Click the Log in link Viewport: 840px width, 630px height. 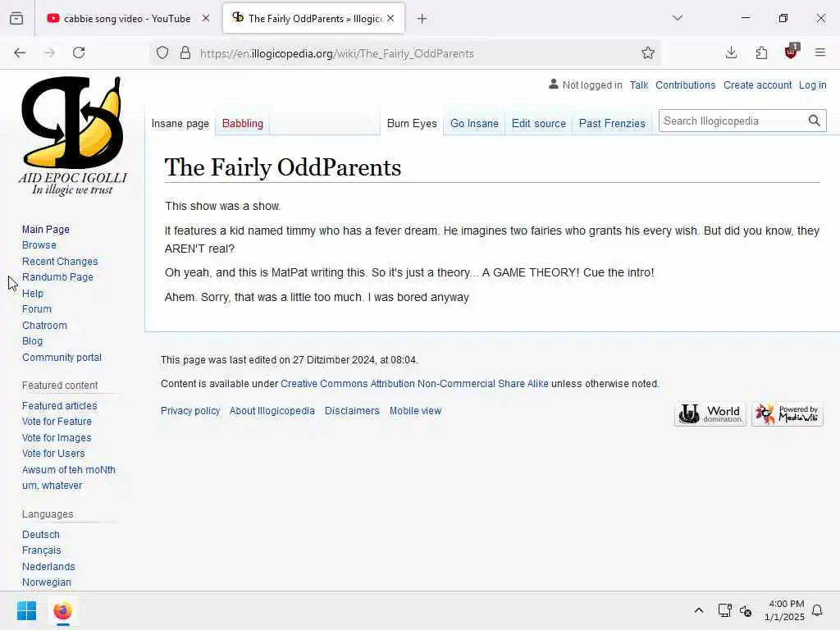[812, 85]
